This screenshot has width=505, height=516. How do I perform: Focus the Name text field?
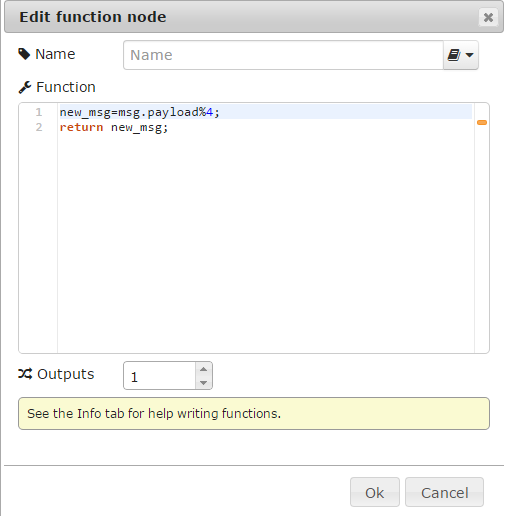[283, 55]
